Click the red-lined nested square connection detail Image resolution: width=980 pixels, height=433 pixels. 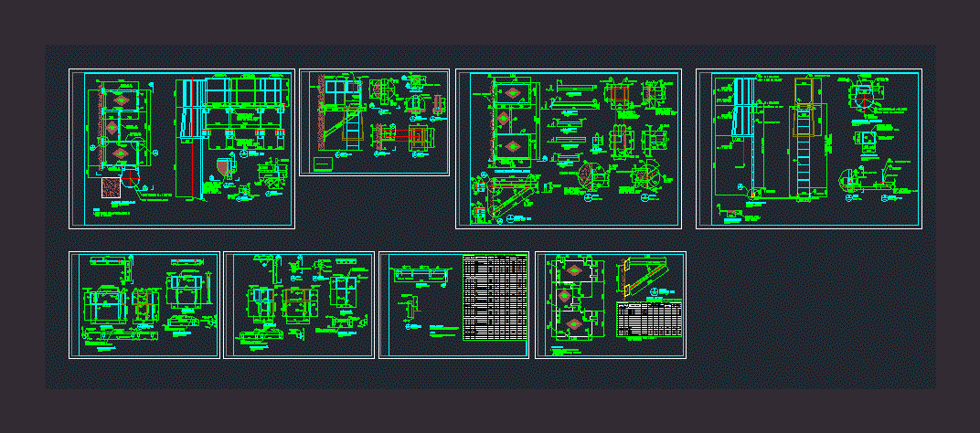pos(419,134)
